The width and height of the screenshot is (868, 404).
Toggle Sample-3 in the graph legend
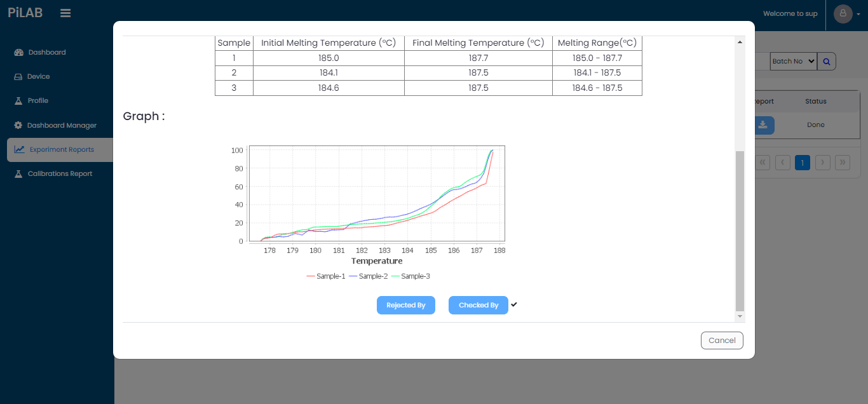tap(410, 276)
